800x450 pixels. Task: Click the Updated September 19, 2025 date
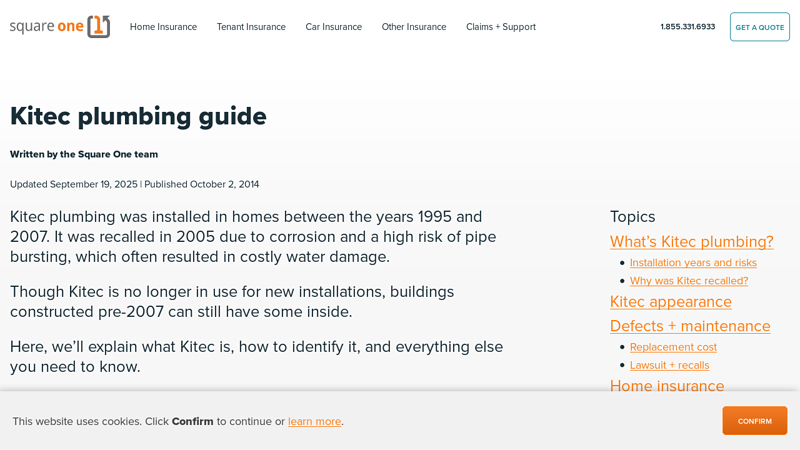(74, 184)
